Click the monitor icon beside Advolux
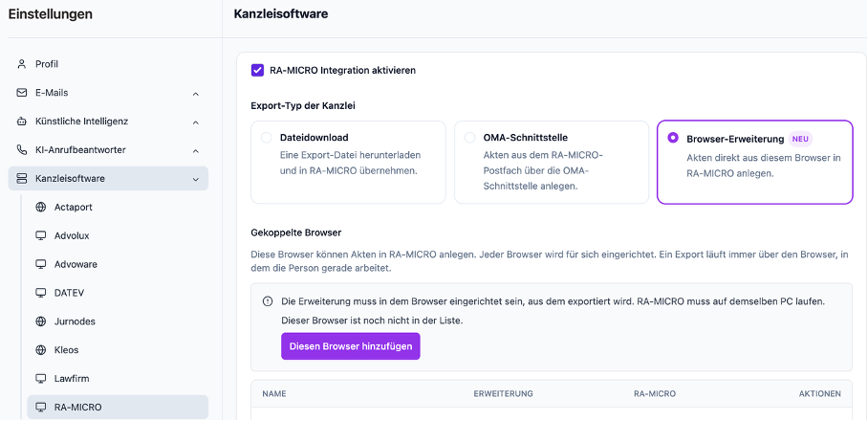This screenshot has width=868, height=421. 40,236
